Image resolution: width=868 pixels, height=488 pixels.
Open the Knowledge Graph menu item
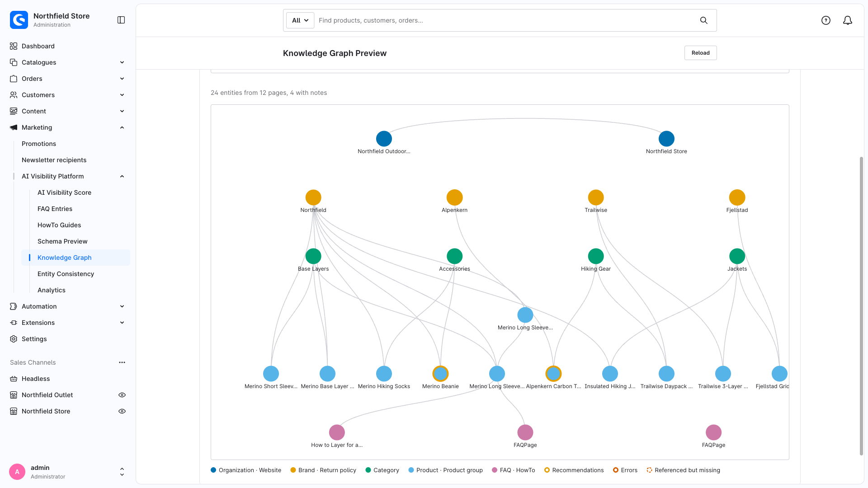[75, 258]
